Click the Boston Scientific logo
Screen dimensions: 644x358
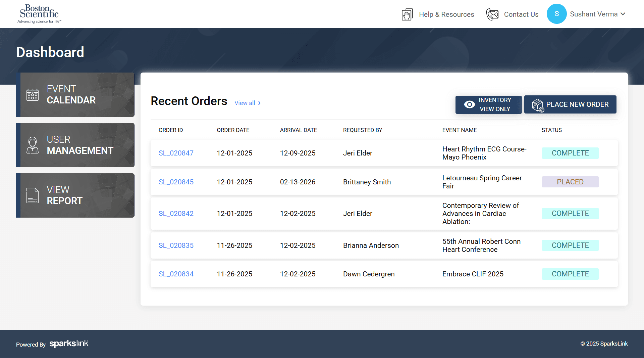39,13
